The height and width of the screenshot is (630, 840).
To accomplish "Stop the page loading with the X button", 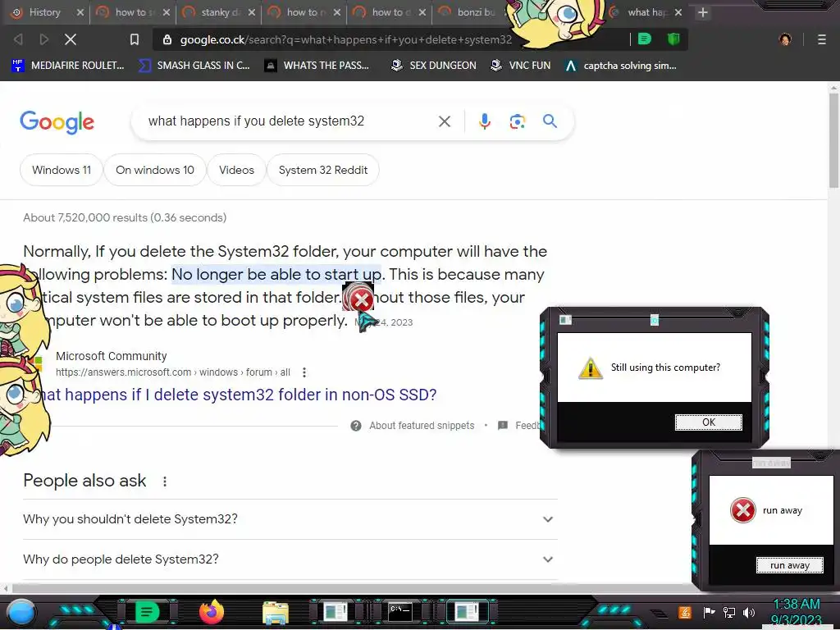I will click(x=71, y=39).
